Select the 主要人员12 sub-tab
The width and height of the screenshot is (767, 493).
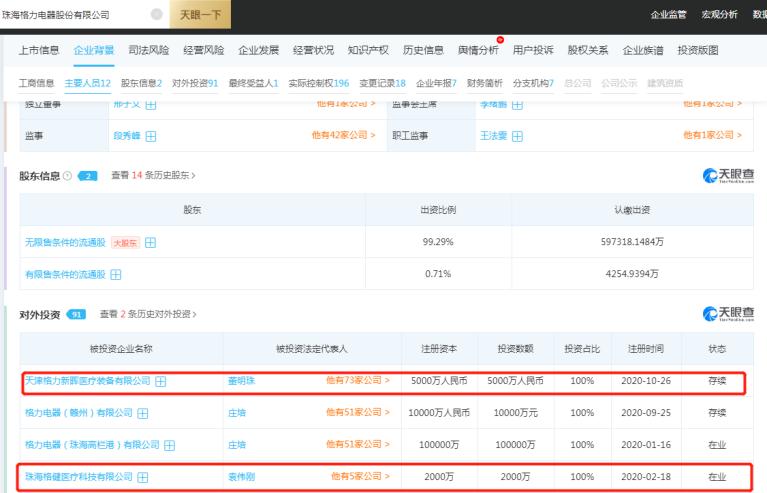88,83
